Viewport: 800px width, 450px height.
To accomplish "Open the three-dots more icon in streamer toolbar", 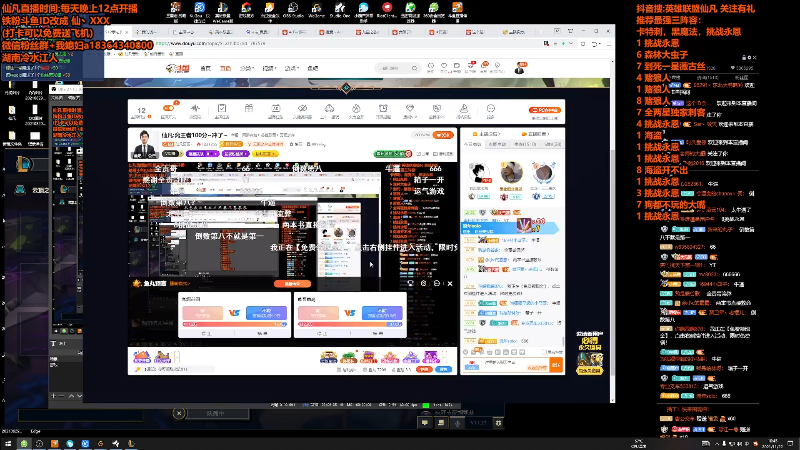I will [491, 108].
